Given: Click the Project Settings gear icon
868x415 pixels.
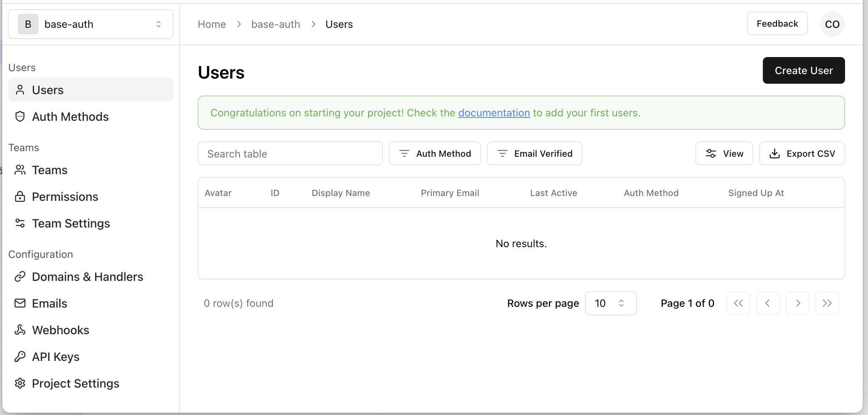Looking at the screenshot, I should (x=20, y=383).
